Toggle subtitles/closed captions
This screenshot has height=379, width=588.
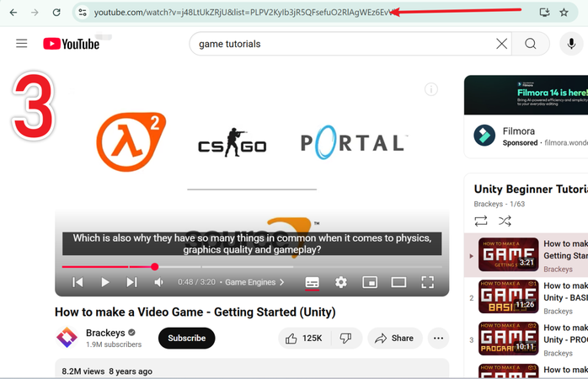click(312, 282)
